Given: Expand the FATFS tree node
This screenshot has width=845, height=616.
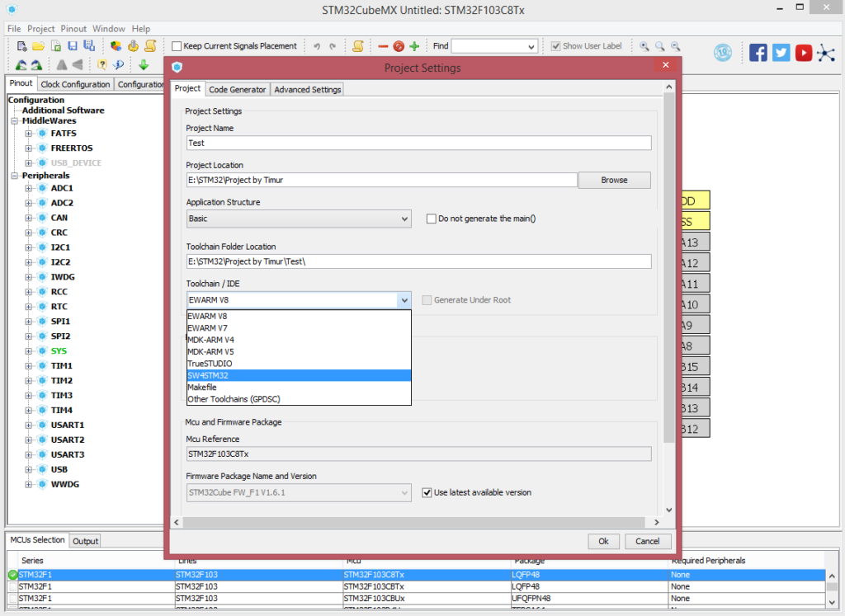Looking at the screenshot, I should 29,134.
